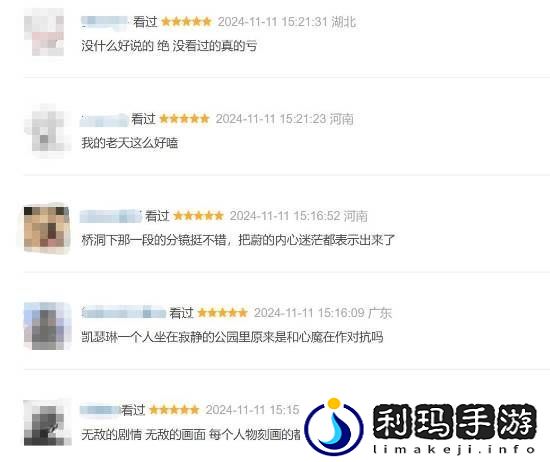
Task: Open blurred username of the 湖北 reviewer
Action: 105,22
